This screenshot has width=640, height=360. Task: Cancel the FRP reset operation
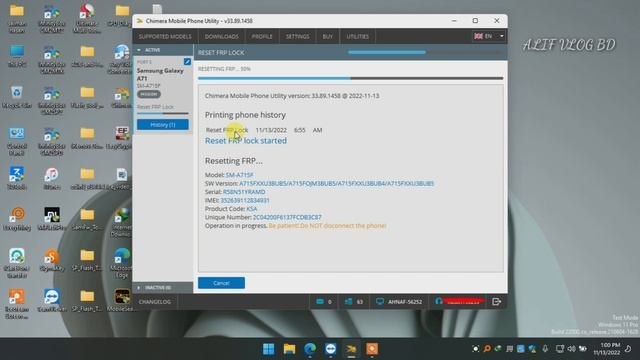coord(221,283)
